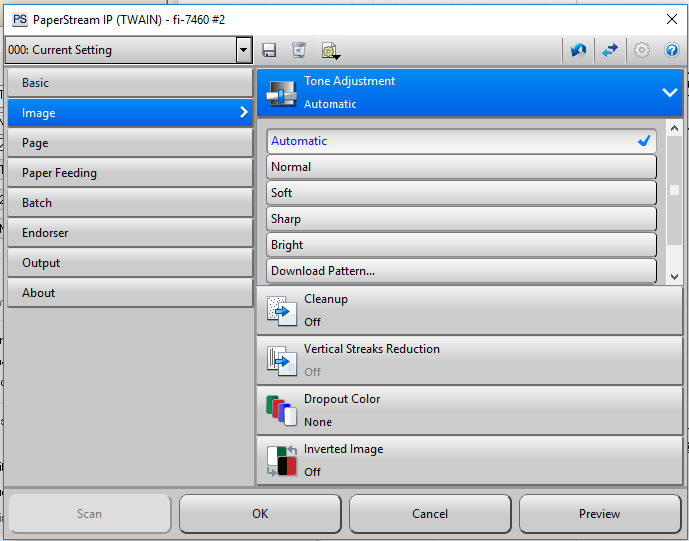Pick the Sharp tone adjustment option
Screen dimensions: 689x541
(x=461, y=219)
